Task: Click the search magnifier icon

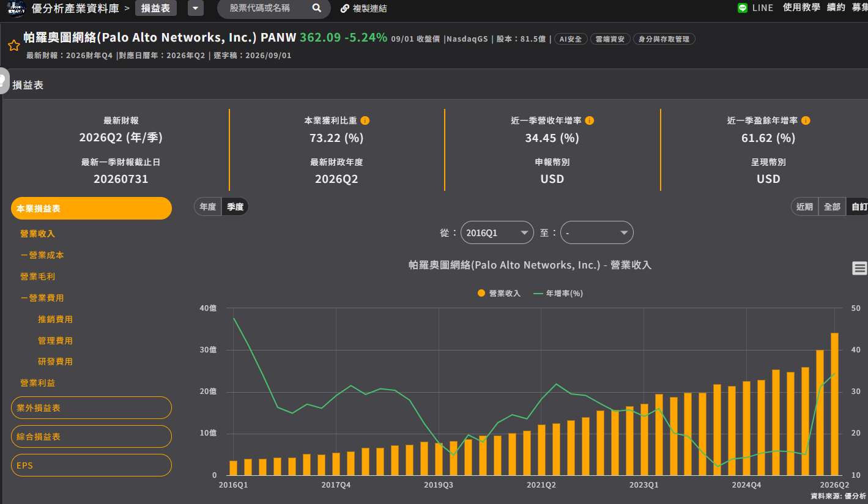Action: (316, 8)
